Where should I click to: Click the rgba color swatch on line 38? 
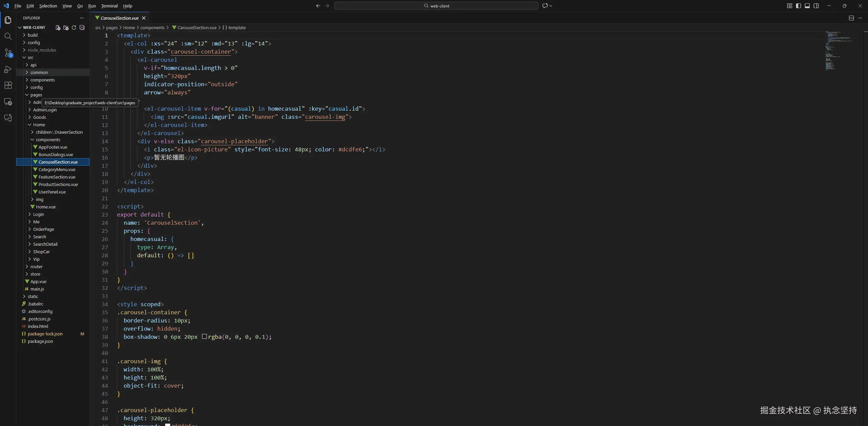(x=204, y=336)
